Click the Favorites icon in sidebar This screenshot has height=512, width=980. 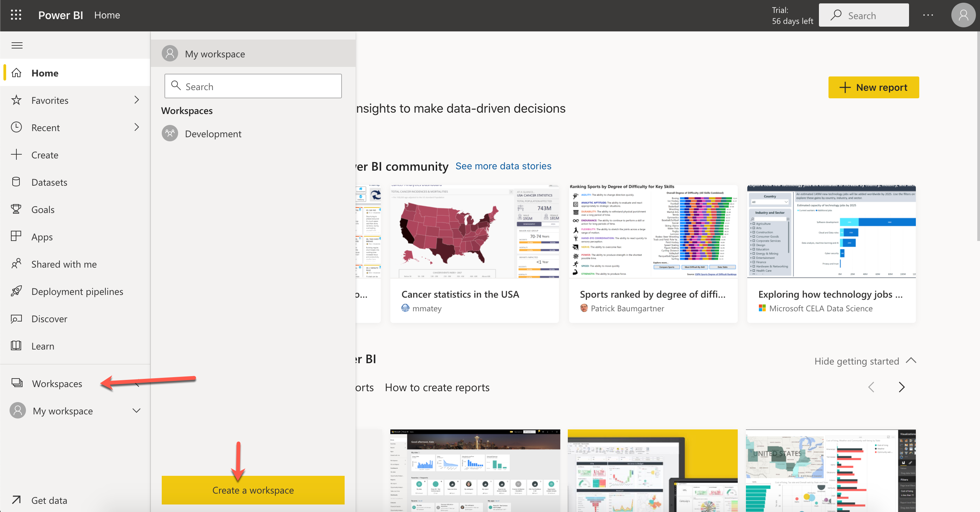[x=17, y=100]
